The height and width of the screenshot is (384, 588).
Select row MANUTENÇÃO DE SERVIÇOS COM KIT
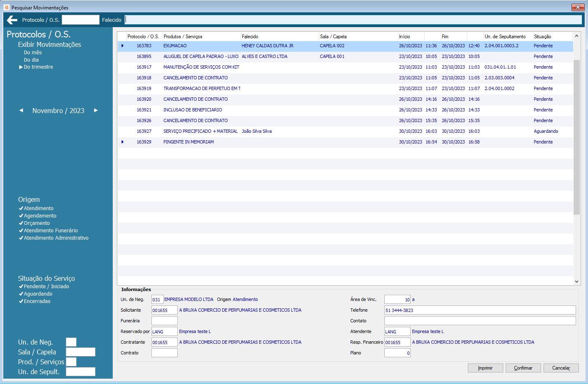coord(345,67)
